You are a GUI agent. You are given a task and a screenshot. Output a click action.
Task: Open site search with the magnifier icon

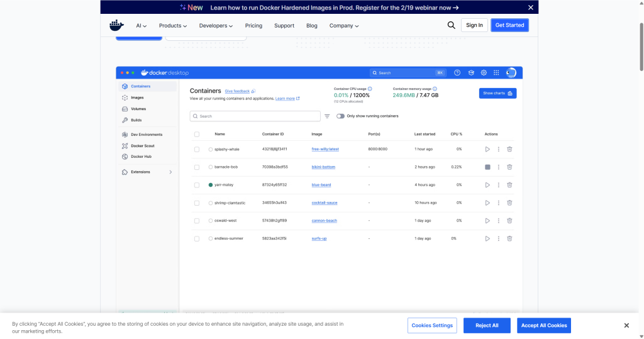click(451, 25)
